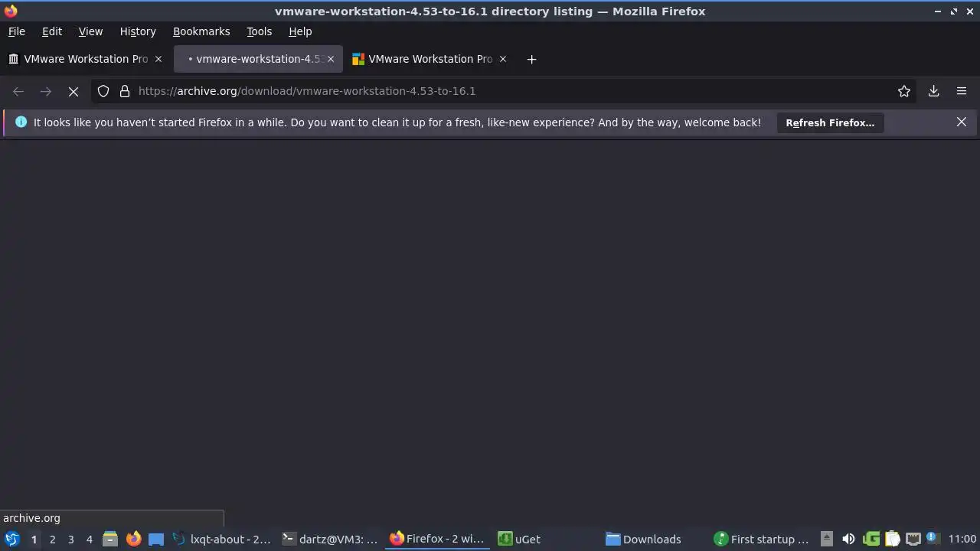This screenshot has width=980, height=551.
Task: Open the Firefox hamburger application menu
Action: click(x=962, y=91)
